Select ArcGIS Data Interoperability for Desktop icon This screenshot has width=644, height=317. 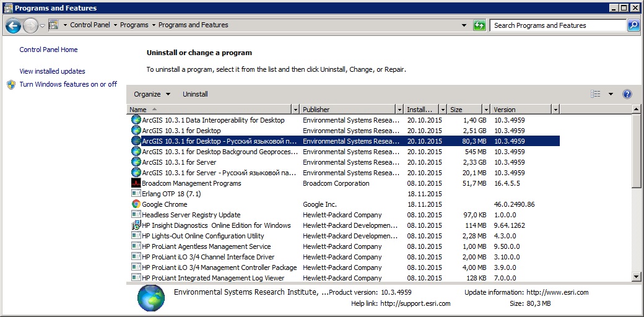point(136,120)
